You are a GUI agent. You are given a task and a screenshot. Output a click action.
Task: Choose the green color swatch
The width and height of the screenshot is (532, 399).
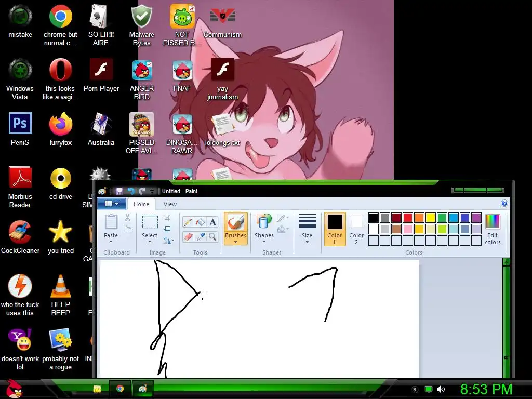click(x=442, y=218)
